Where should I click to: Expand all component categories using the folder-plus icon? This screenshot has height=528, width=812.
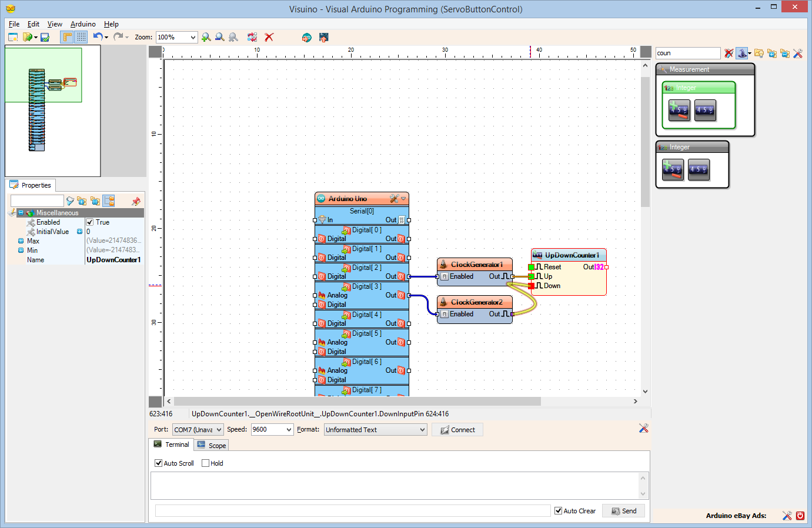[773, 53]
